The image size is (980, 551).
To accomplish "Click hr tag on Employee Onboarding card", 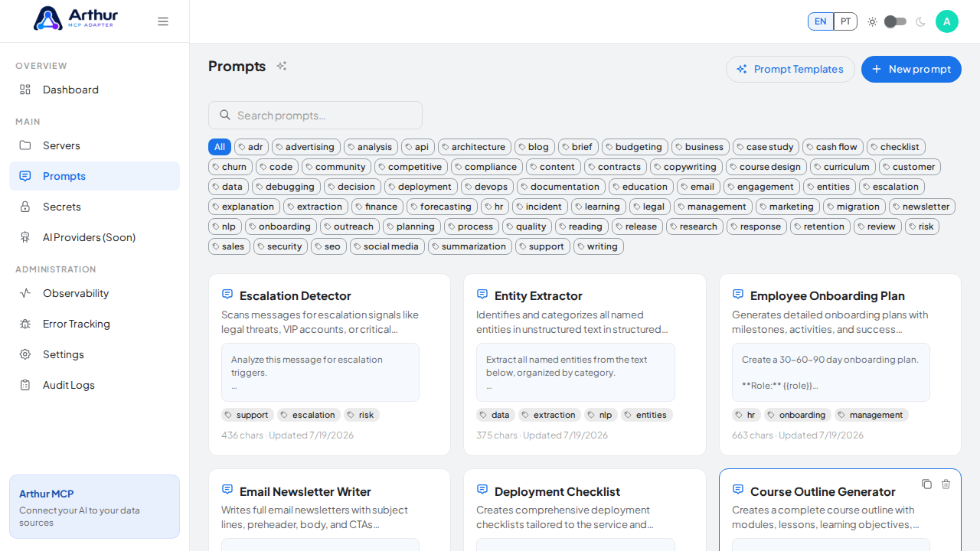I will pyautogui.click(x=746, y=415).
